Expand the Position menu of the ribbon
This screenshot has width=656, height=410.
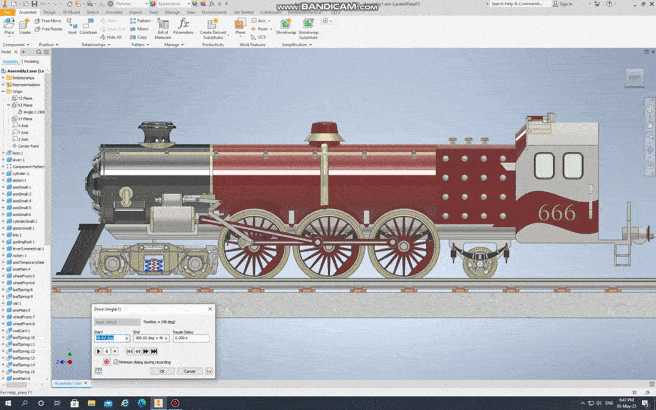click(x=49, y=44)
